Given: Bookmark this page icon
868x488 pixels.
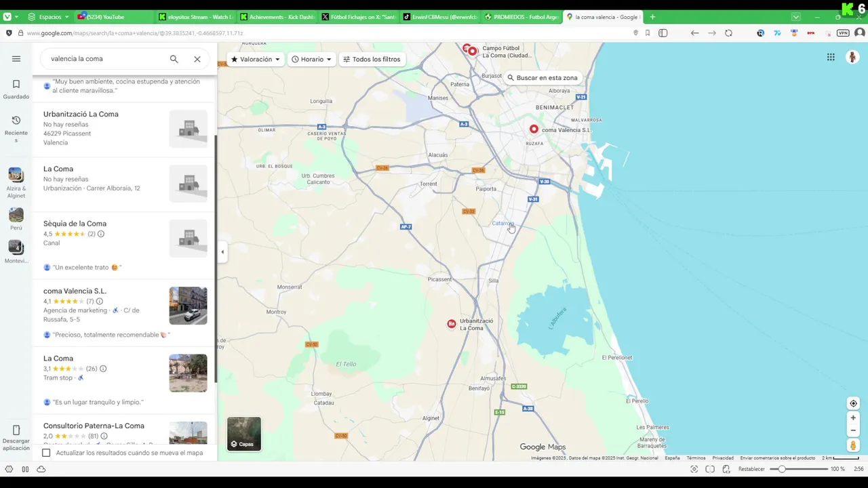Looking at the screenshot, I should coord(648,33).
